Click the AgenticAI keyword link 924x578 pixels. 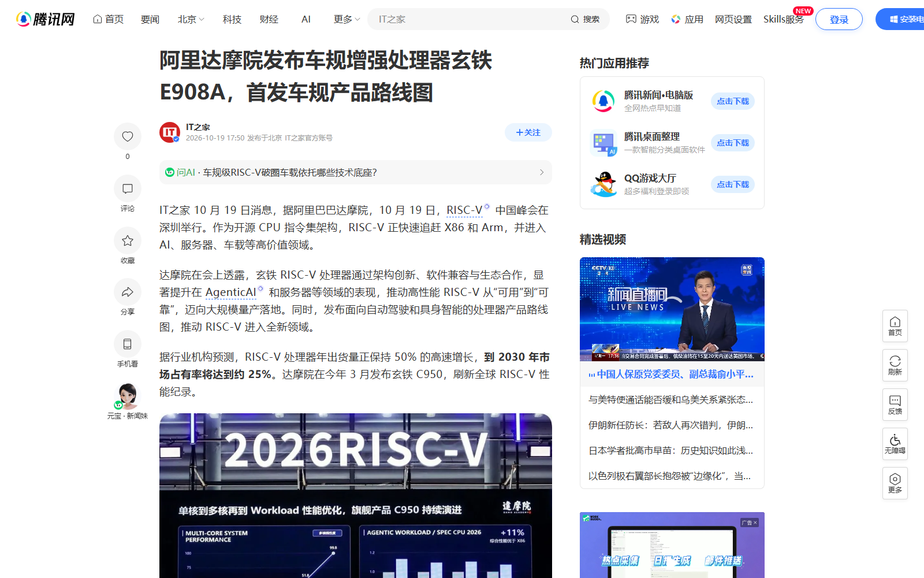[231, 292]
